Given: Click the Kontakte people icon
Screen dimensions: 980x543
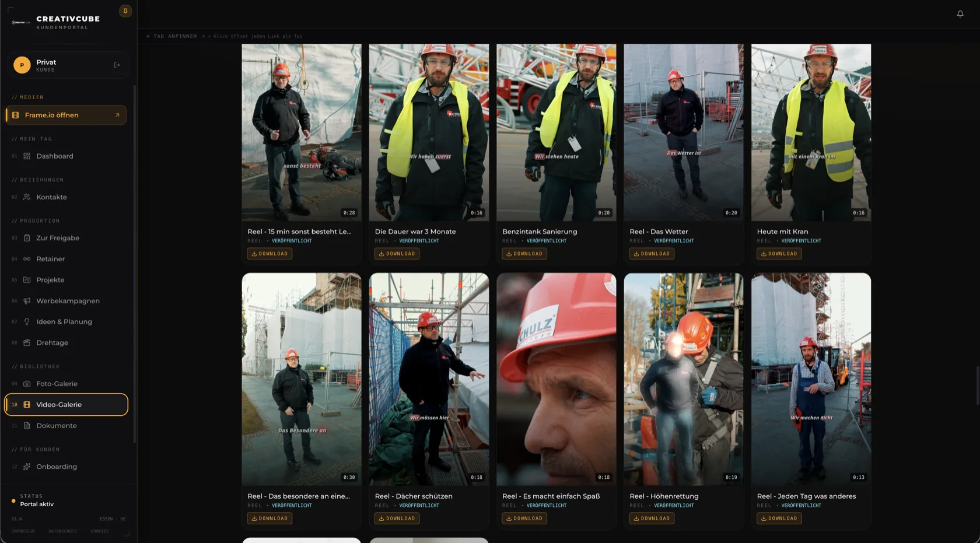Looking at the screenshot, I should coord(27,197).
